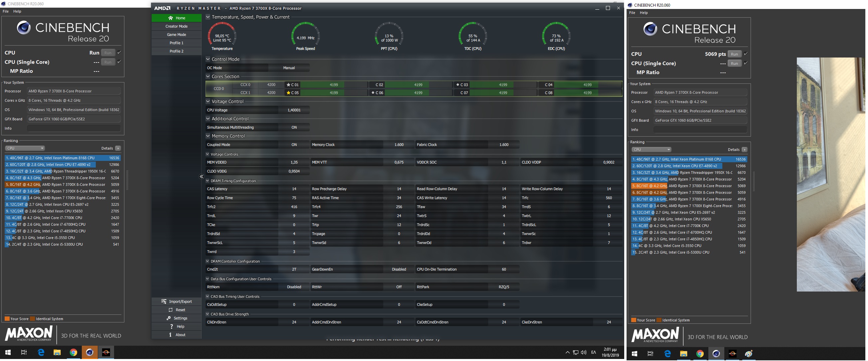The height and width of the screenshot is (361, 868).
Task: Click core C 08 speed bar
Action: [587, 93]
